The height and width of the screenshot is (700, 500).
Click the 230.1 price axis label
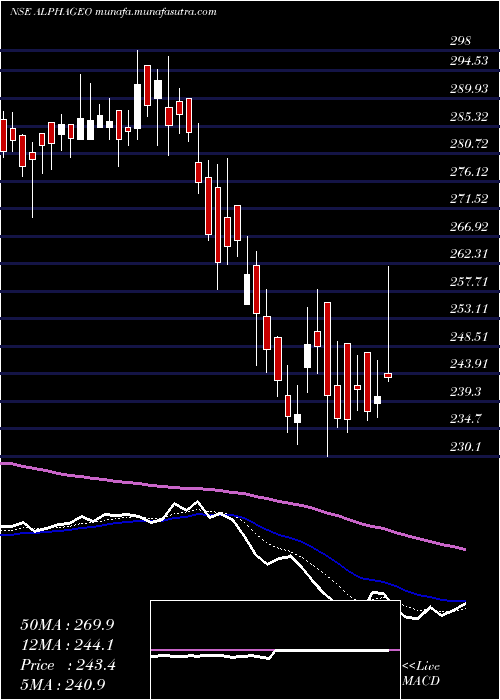(x=466, y=446)
